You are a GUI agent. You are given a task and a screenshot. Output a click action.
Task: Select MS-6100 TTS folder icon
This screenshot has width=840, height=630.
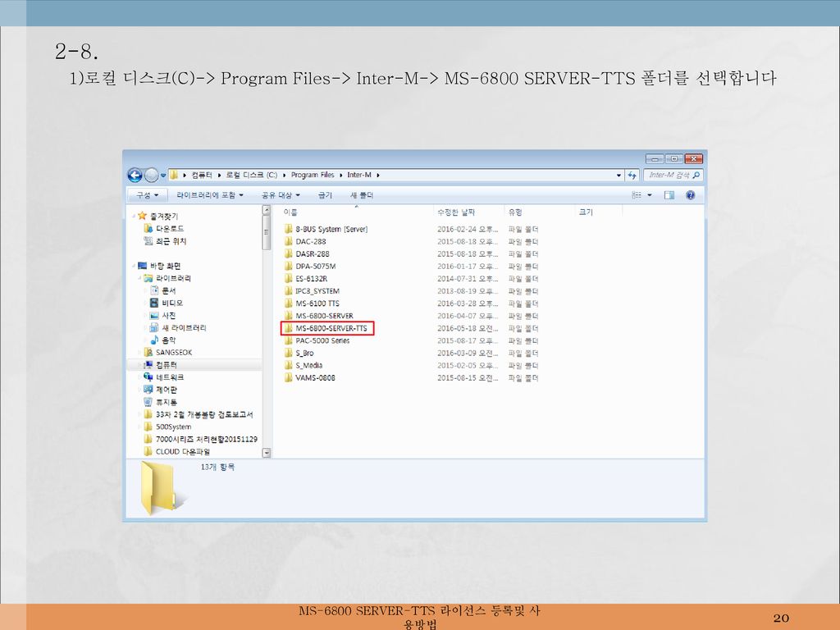click(x=288, y=303)
